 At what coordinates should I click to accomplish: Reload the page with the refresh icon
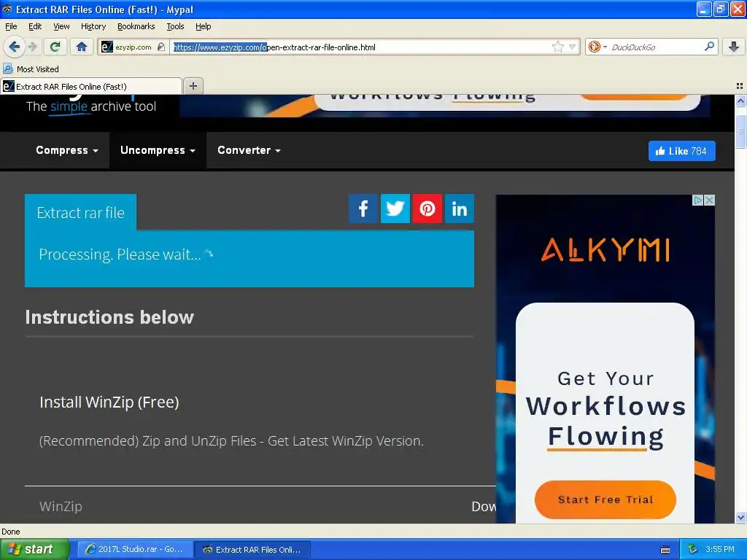[55, 47]
